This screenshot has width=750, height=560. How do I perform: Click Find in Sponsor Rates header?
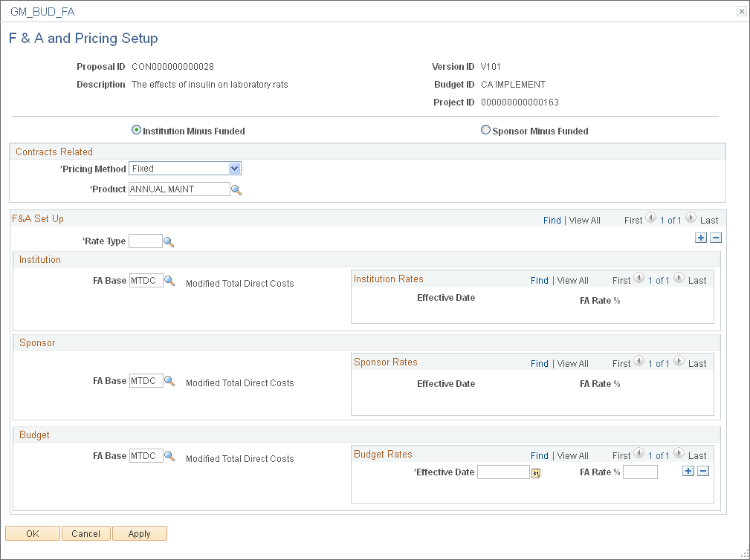tap(540, 364)
